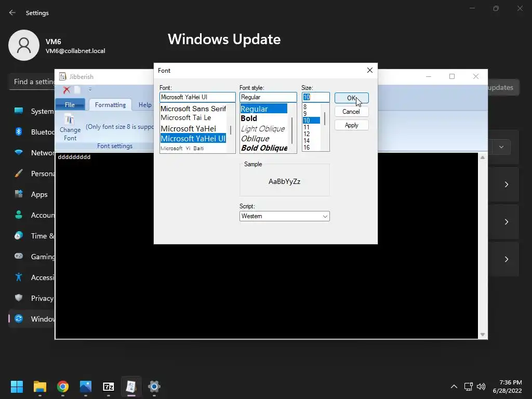Close the Font dialog with the X
The height and width of the screenshot is (399, 532).
point(370,70)
